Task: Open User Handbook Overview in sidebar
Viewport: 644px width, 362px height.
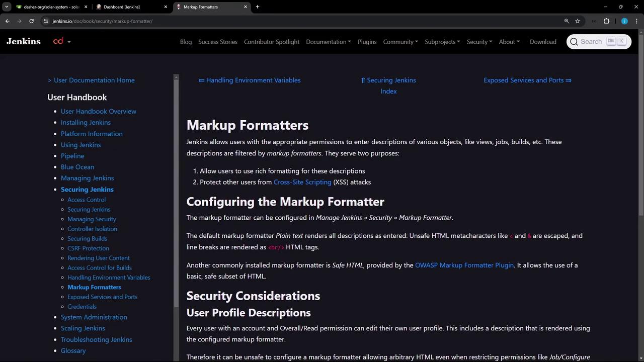Action: point(99,111)
